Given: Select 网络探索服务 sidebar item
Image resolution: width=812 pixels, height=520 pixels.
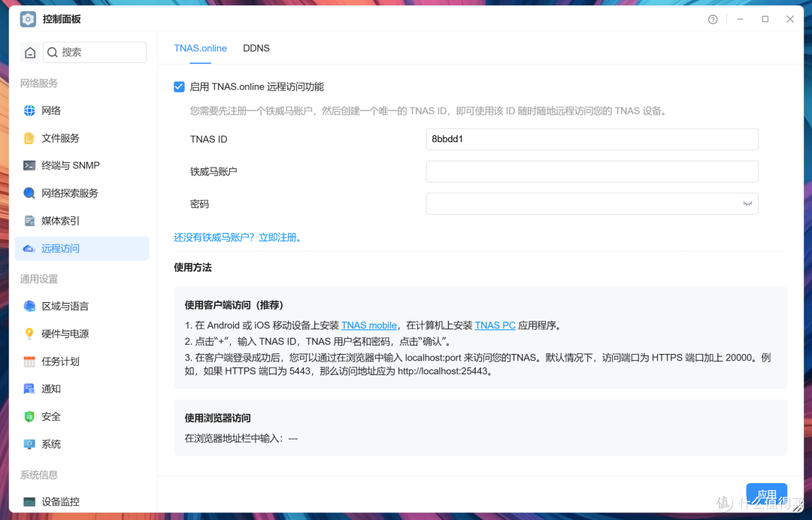Looking at the screenshot, I should pos(82,193).
